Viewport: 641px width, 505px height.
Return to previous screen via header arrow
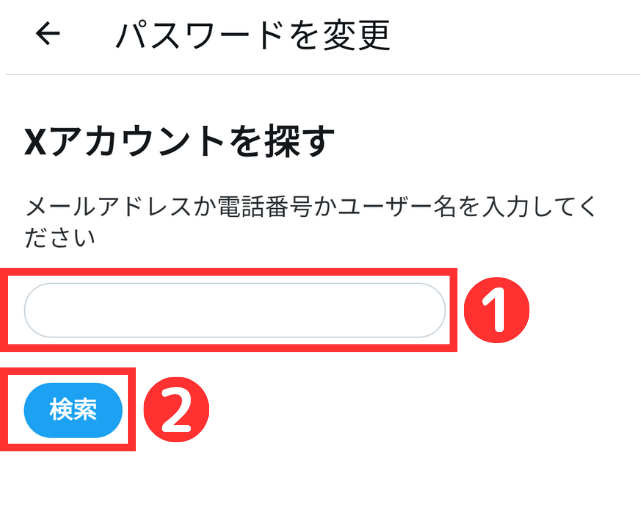(48, 33)
